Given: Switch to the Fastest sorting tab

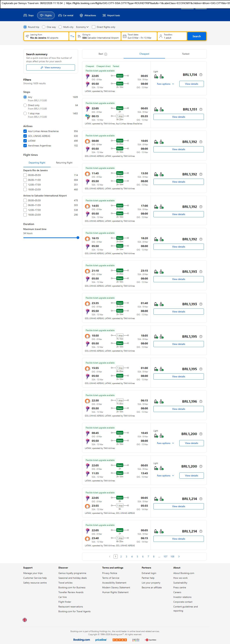Looking at the screenshot, I should pos(186,54).
